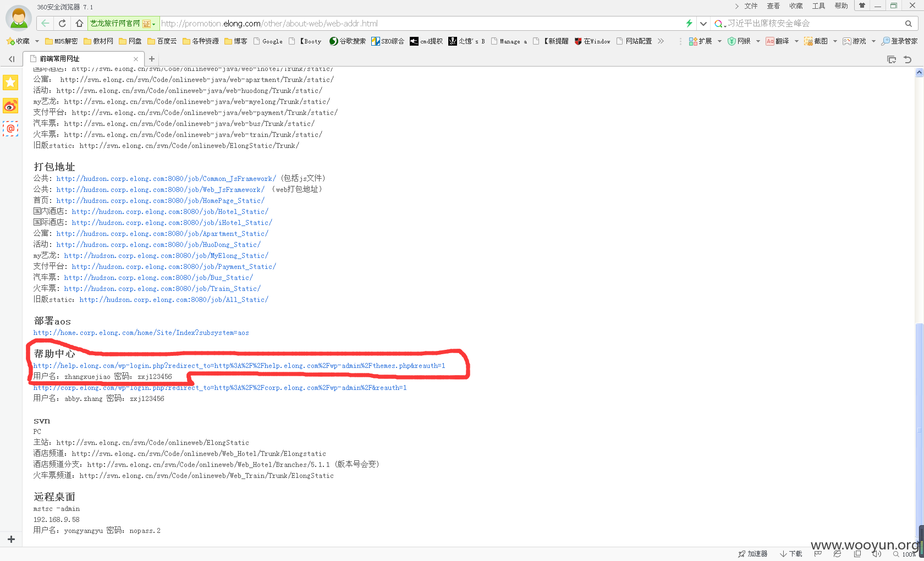Expand the 截图 dropdown arrow
The height and width of the screenshot is (561, 924).
[834, 41]
